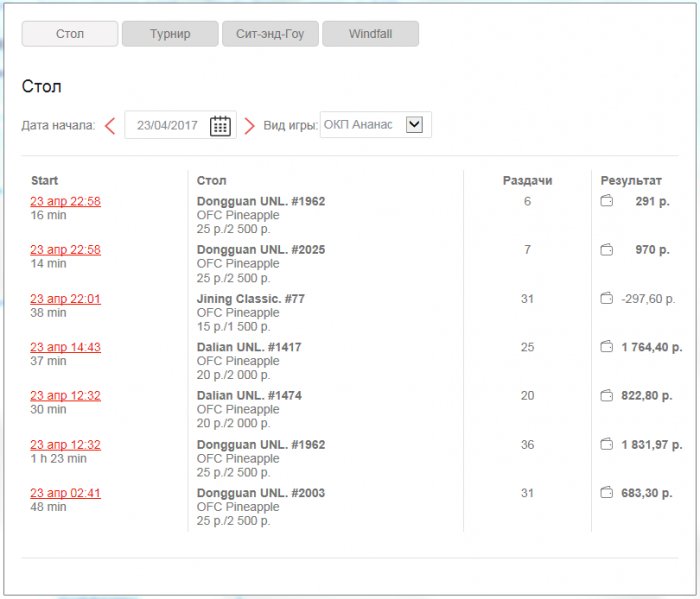Image resolution: width=700 pixels, height=599 pixels.
Task: Click wallet icon next to 1 831,97 р. result
Action: point(606,444)
